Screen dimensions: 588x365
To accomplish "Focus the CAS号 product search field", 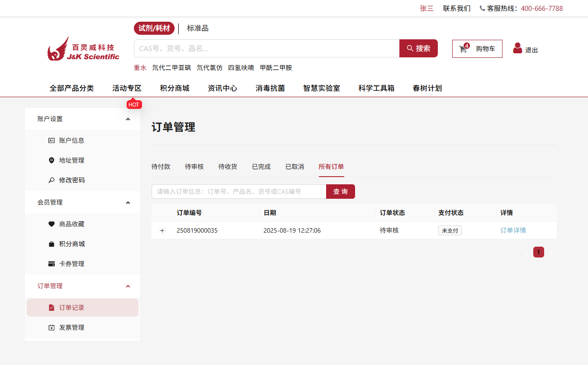I will pyautogui.click(x=266, y=48).
